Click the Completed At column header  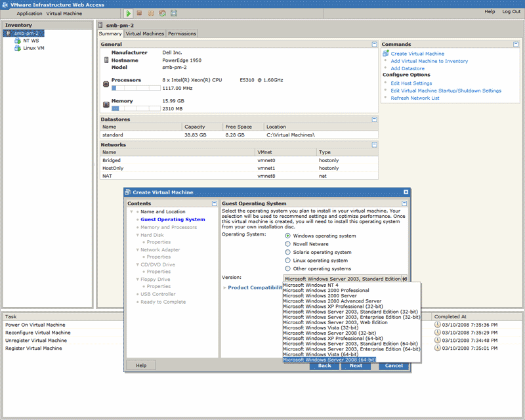point(450,316)
